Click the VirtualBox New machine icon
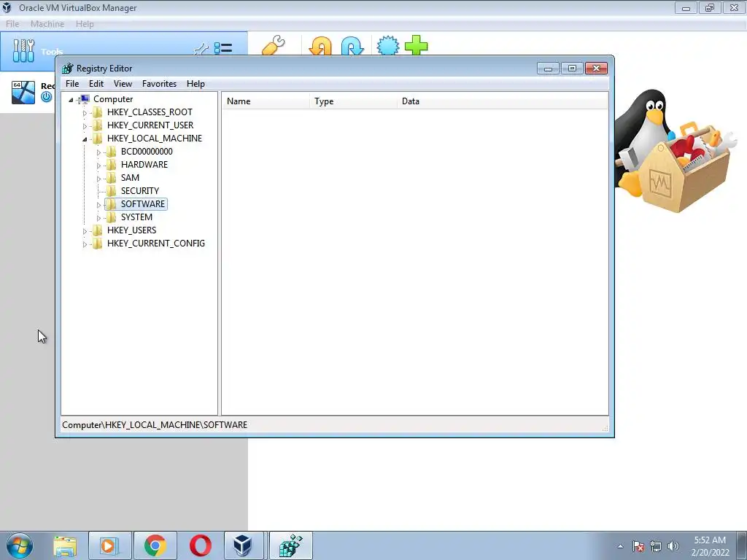Viewport: 747px width, 560px height. click(x=388, y=46)
